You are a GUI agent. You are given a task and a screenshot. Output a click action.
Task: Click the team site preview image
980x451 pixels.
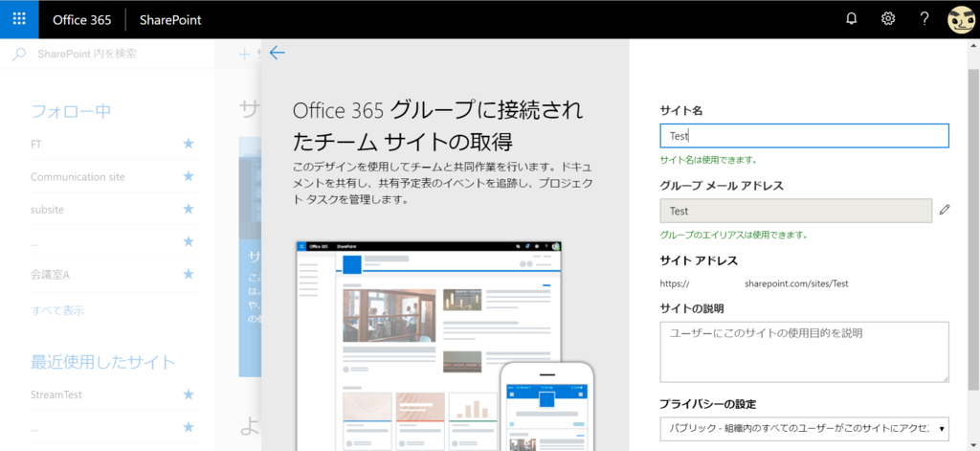click(x=444, y=346)
